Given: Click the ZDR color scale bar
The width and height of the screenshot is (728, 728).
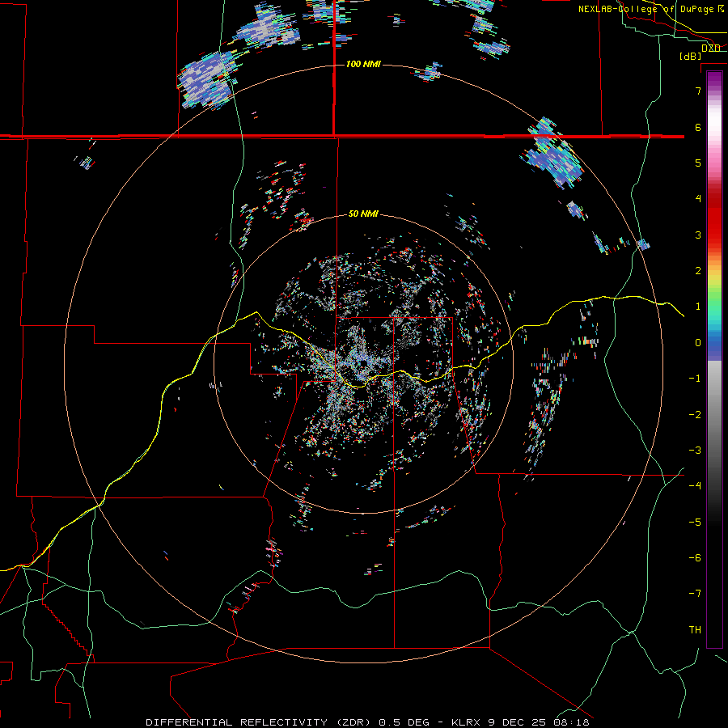Looking at the screenshot, I should click(x=714, y=359).
